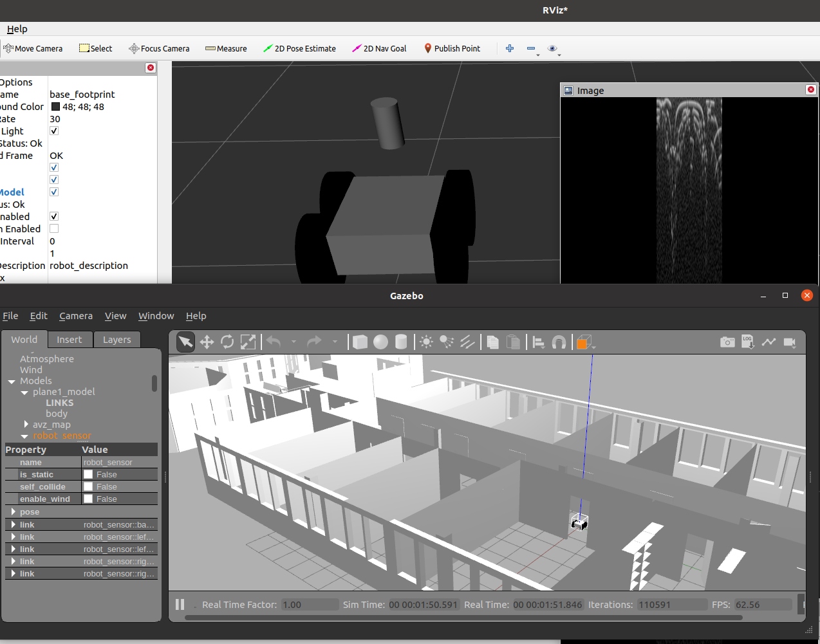
Task: Take a screenshot with the camera icon
Action: (x=727, y=342)
